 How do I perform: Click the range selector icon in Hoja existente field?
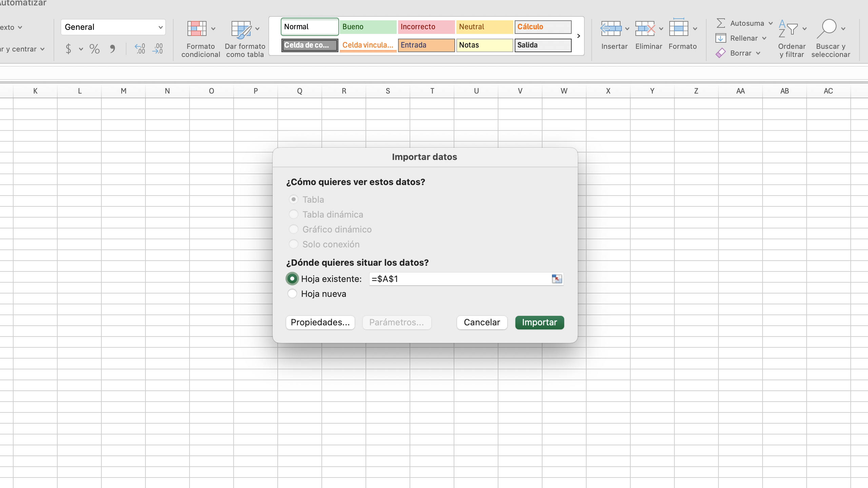[x=557, y=279]
